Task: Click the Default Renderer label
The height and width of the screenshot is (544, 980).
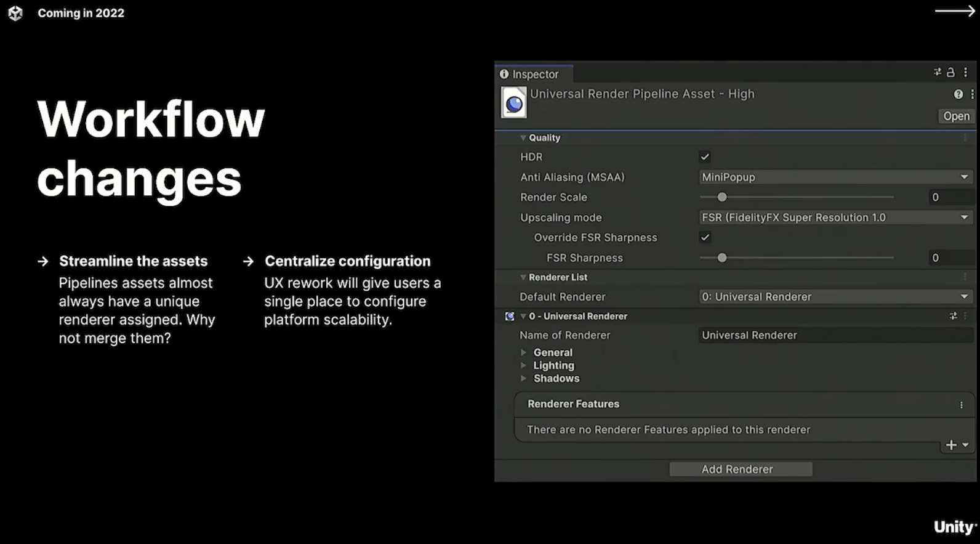Action: pos(563,297)
